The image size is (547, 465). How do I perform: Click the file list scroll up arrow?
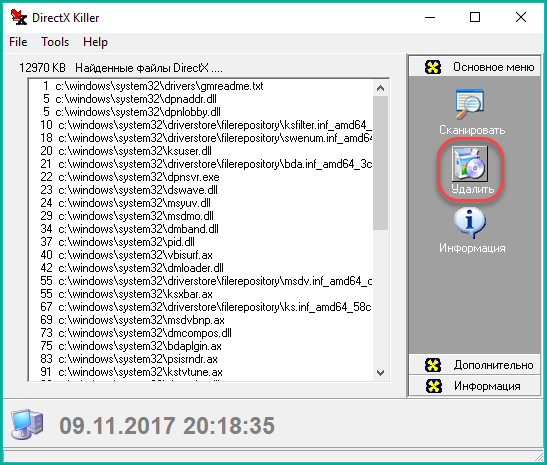381,88
